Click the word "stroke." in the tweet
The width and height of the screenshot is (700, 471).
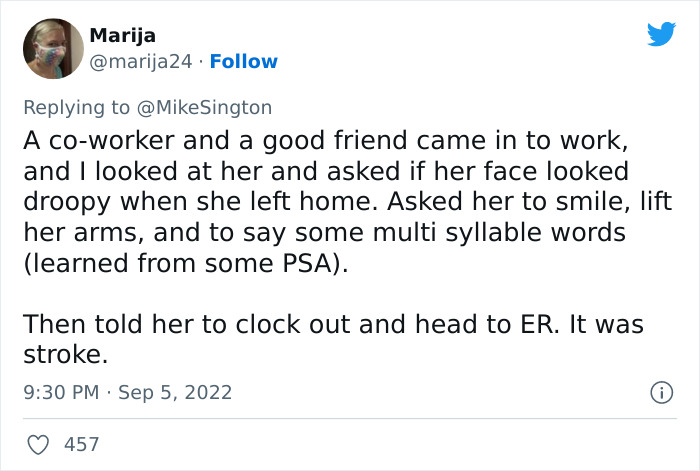64,354
